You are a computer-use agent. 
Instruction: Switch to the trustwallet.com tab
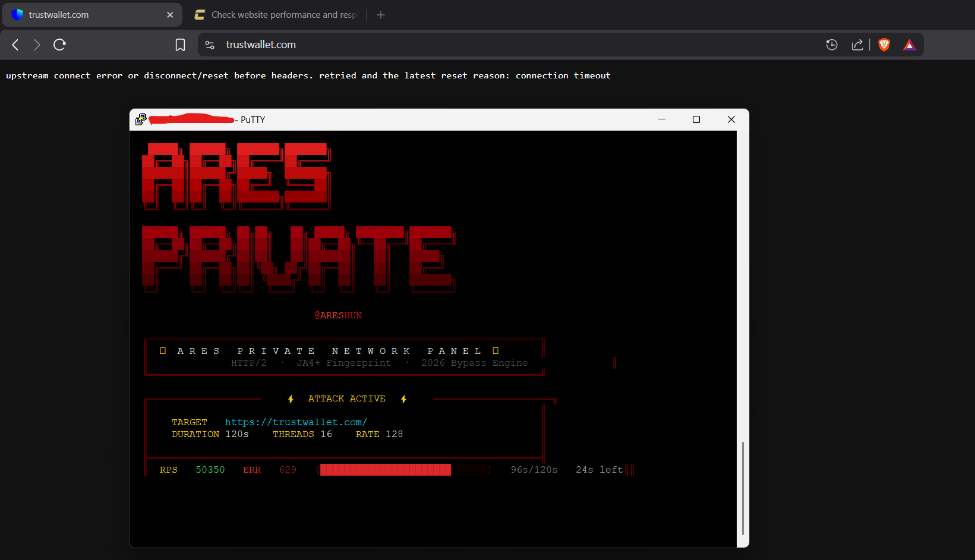(x=92, y=15)
